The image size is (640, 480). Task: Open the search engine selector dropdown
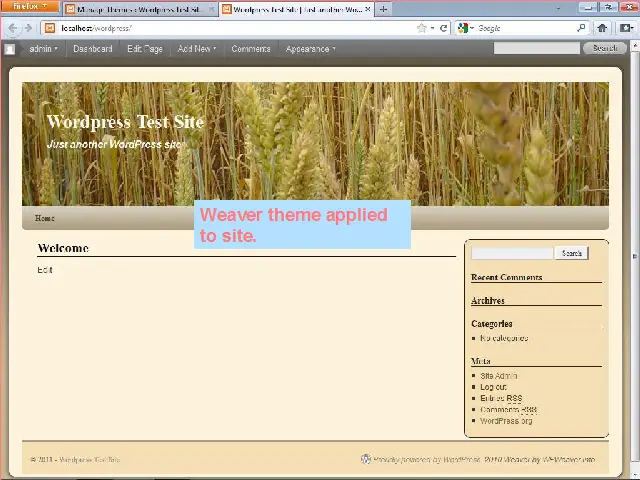click(466, 28)
